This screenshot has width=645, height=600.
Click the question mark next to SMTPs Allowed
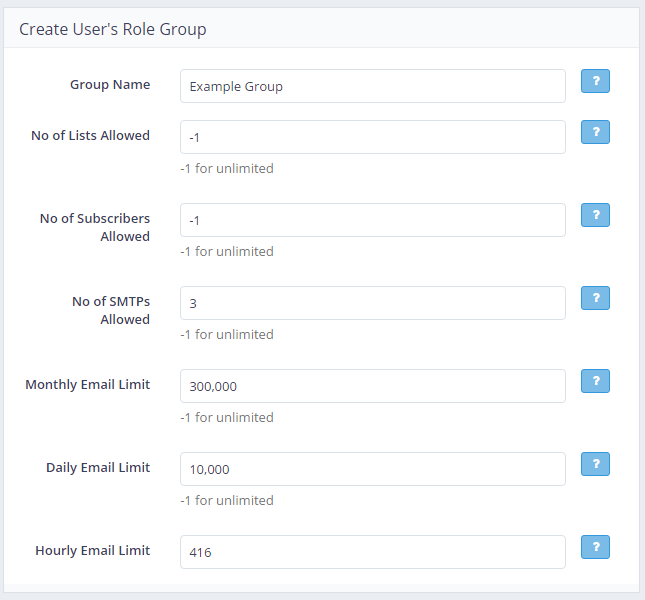pyautogui.click(x=595, y=299)
